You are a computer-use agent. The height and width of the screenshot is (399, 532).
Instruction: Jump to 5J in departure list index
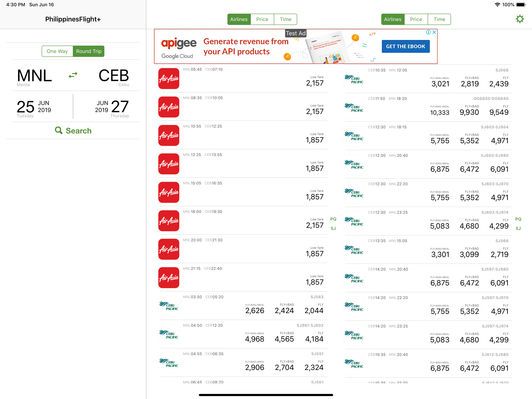click(333, 228)
